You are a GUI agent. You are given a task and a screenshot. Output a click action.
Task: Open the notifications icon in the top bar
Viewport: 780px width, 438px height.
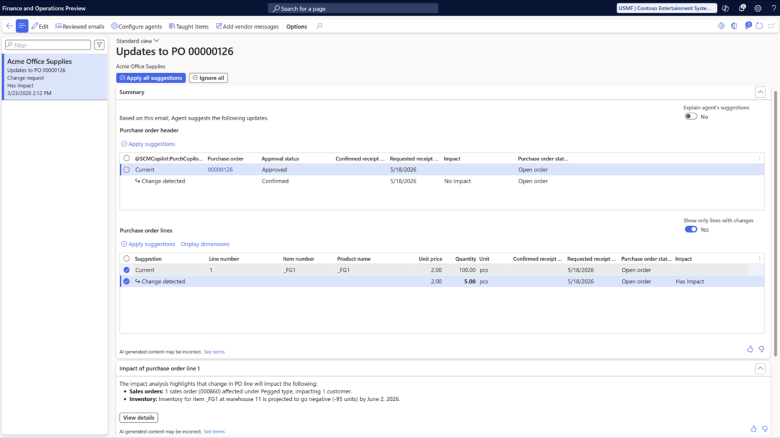(x=742, y=8)
